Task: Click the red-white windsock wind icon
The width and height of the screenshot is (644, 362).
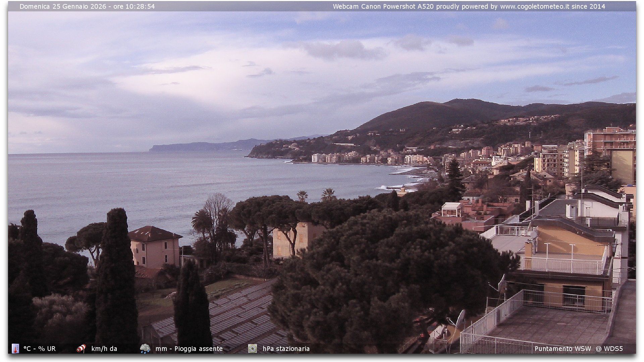Action: point(81,349)
